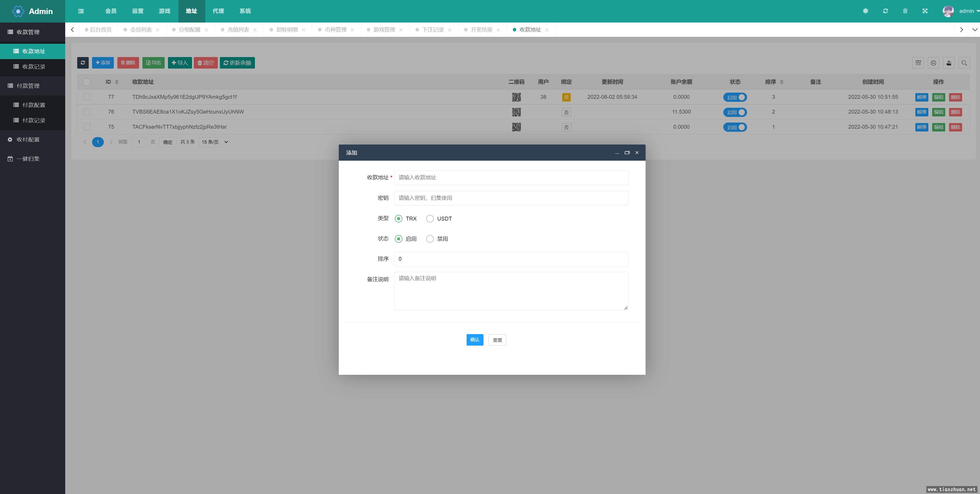
Task: Open 收款记录 in the sidebar
Action: coord(32,67)
